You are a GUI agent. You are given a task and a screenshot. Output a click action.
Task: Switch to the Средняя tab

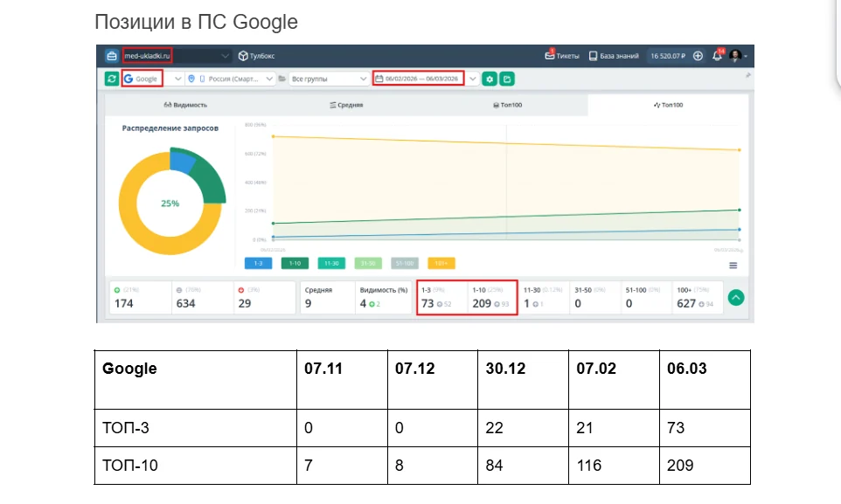point(346,105)
